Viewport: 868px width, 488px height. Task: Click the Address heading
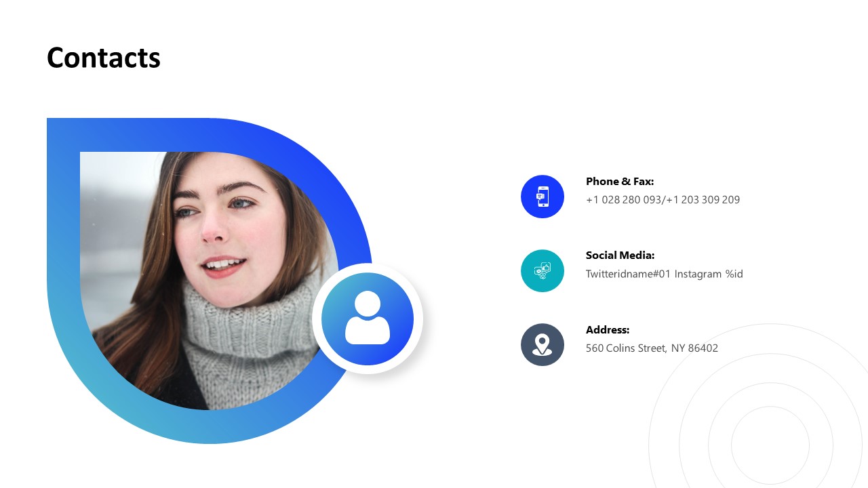(608, 330)
